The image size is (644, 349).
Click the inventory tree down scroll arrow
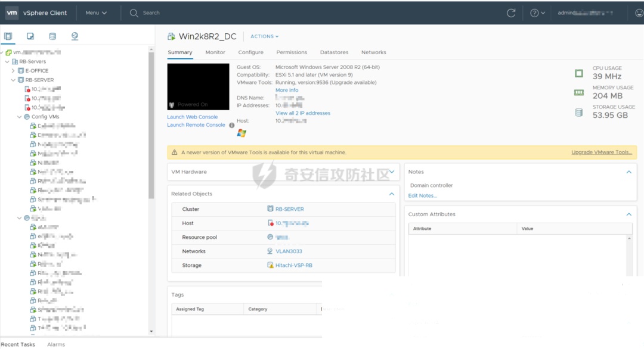point(151,331)
